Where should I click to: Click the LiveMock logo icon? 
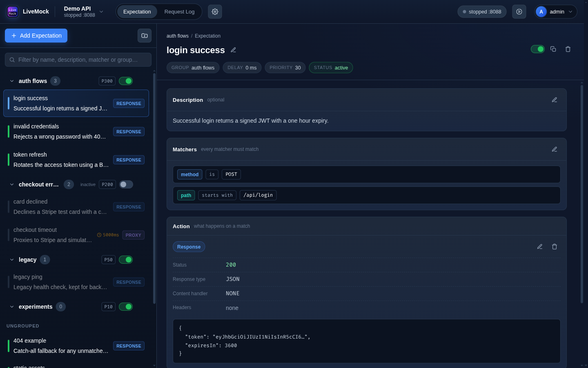point(13,12)
